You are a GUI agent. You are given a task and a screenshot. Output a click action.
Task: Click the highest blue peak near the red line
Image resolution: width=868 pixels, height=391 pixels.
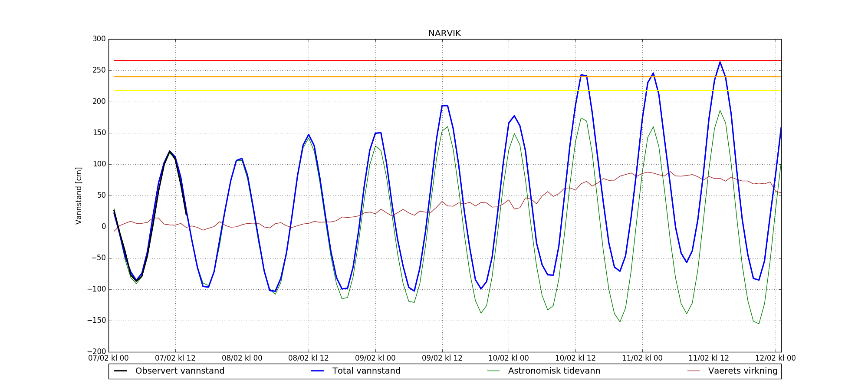coord(720,62)
